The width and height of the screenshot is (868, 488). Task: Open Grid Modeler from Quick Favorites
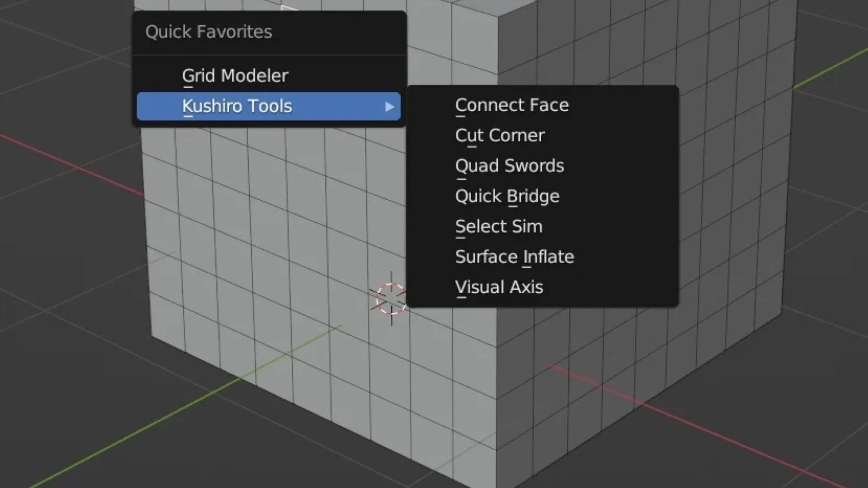click(269, 75)
